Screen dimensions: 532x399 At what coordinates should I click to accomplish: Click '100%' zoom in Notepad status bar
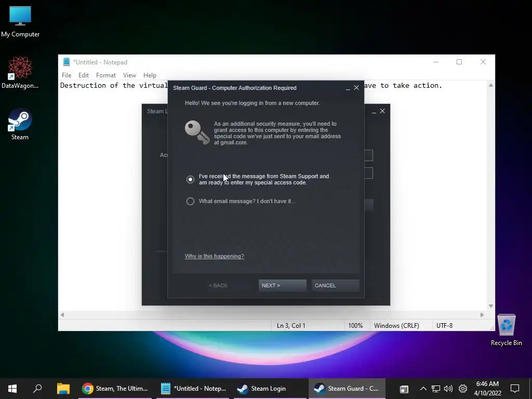click(x=355, y=326)
